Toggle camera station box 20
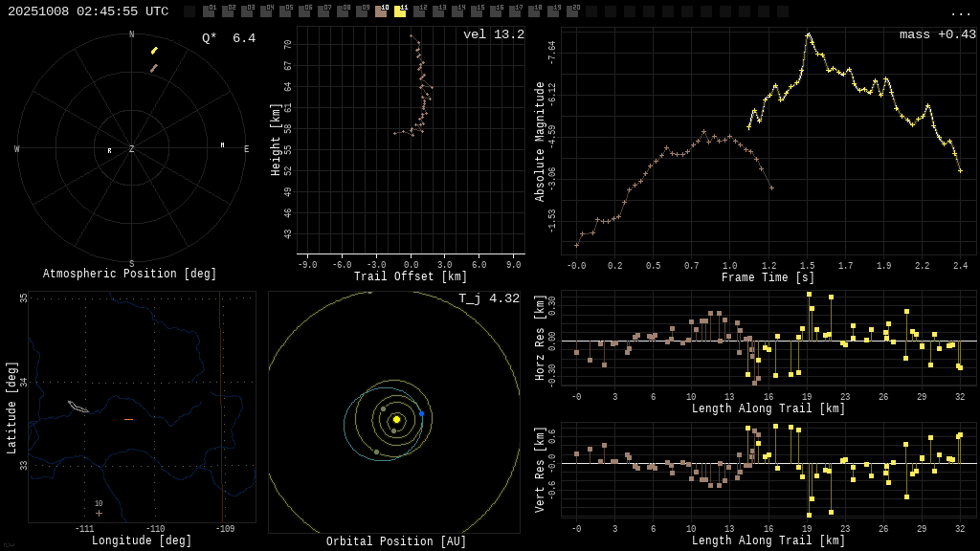This screenshot has height=551, width=980. pos(572,11)
